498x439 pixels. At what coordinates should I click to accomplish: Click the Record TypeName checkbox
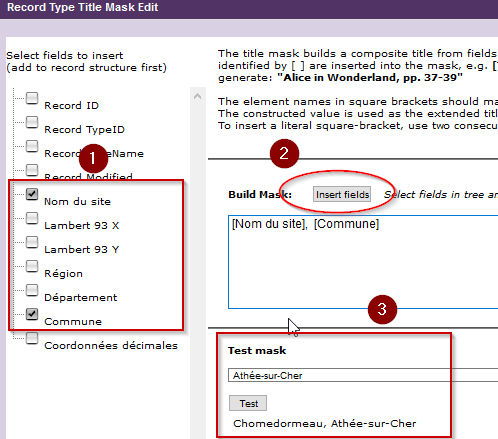click(x=32, y=146)
